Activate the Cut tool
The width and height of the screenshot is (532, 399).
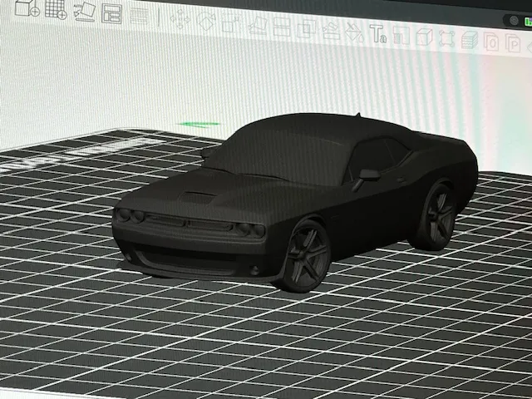(282, 27)
